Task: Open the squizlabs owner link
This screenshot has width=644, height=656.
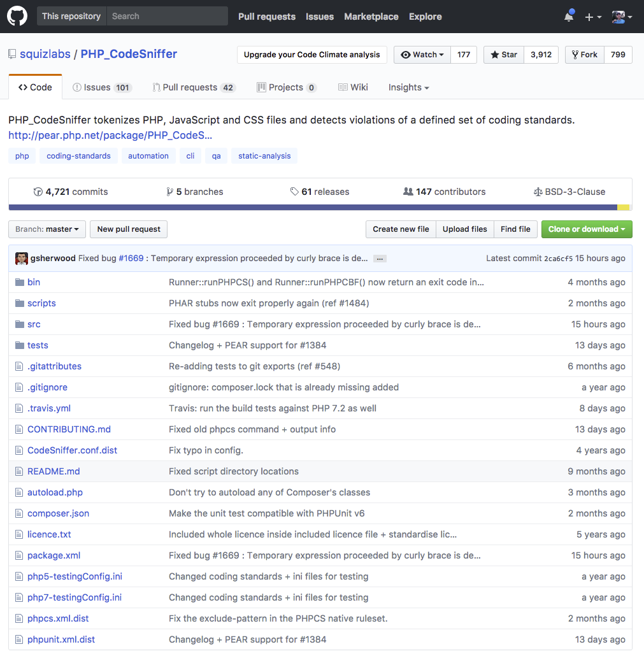Action: click(x=45, y=54)
